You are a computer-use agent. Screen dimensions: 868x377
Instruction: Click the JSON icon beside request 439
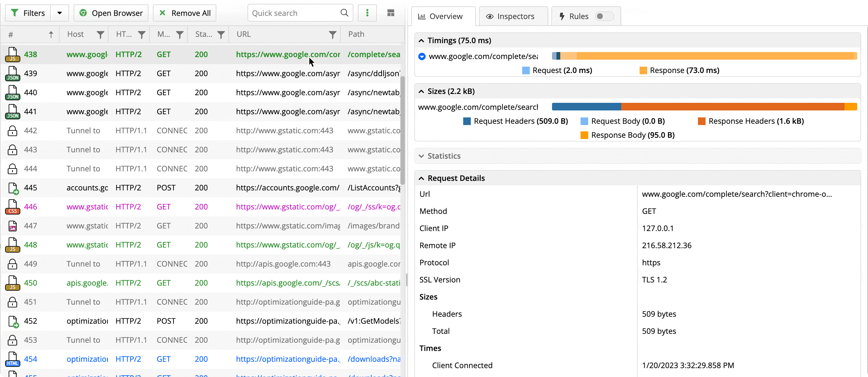click(12, 73)
